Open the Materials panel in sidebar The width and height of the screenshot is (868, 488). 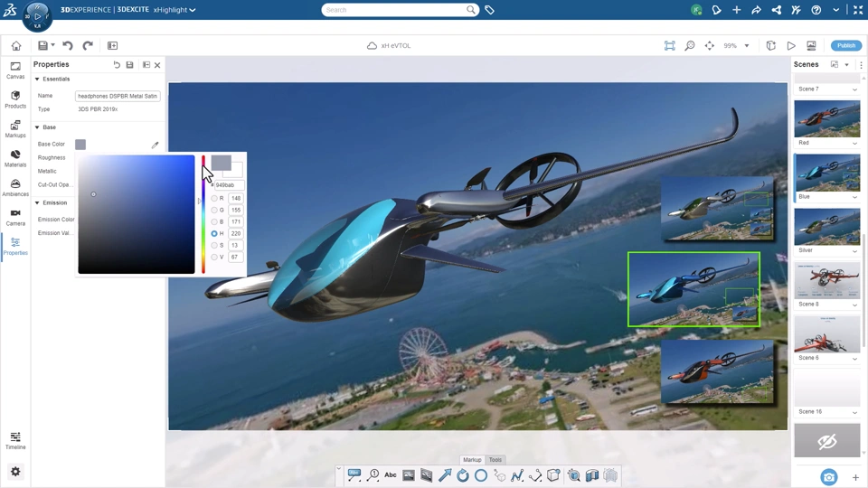coord(15,158)
